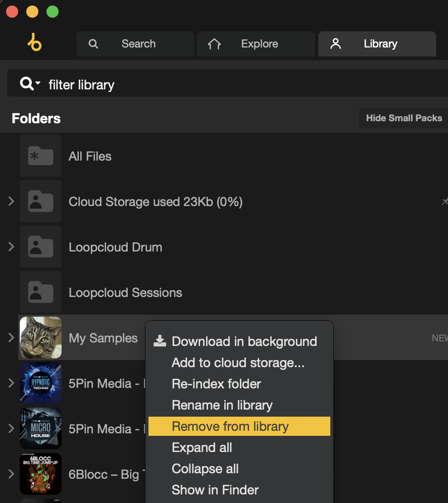The image size is (448, 503).
Task: Click the Hide Small Packs button
Action: click(x=404, y=118)
